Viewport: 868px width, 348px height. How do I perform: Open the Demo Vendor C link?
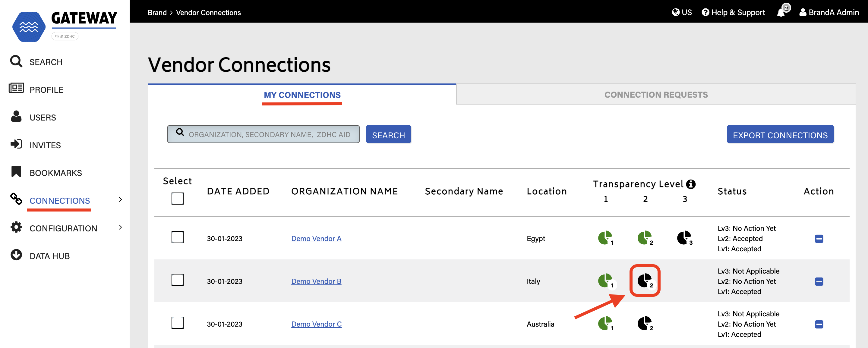tap(316, 324)
